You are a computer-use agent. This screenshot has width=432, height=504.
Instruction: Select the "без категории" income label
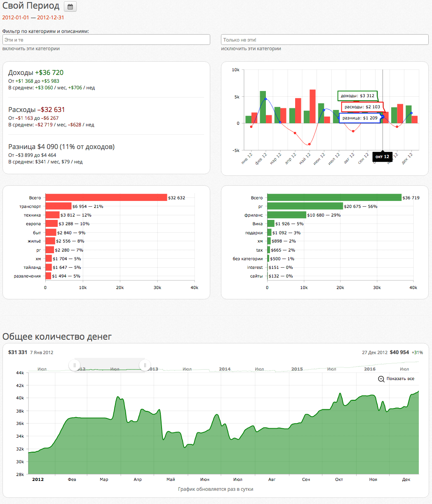(x=248, y=259)
